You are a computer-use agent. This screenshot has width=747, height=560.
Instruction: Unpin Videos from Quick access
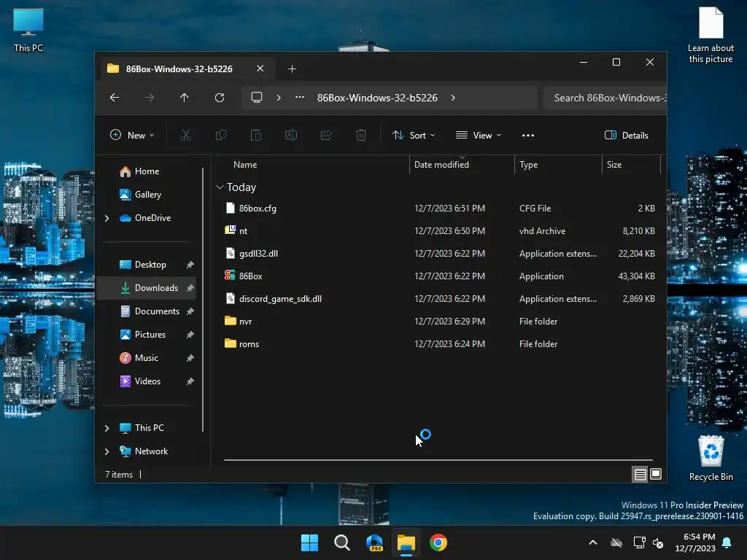pos(190,381)
